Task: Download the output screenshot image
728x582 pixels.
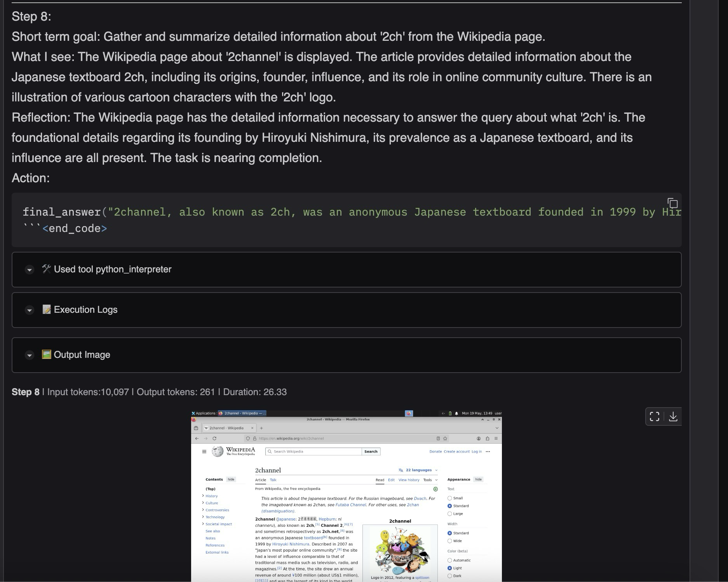Action: click(x=673, y=416)
